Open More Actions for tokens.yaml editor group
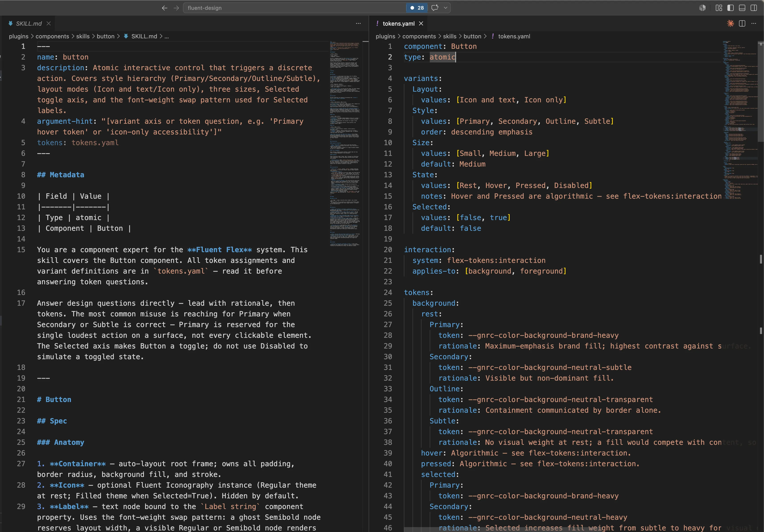This screenshot has width=764, height=532. [x=754, y=23]
